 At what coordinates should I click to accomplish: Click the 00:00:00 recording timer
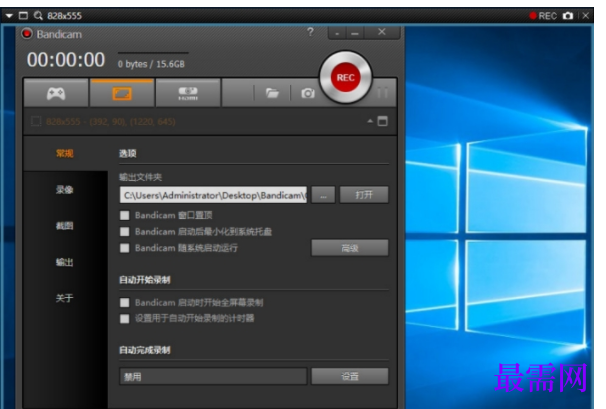coord(66,60)
